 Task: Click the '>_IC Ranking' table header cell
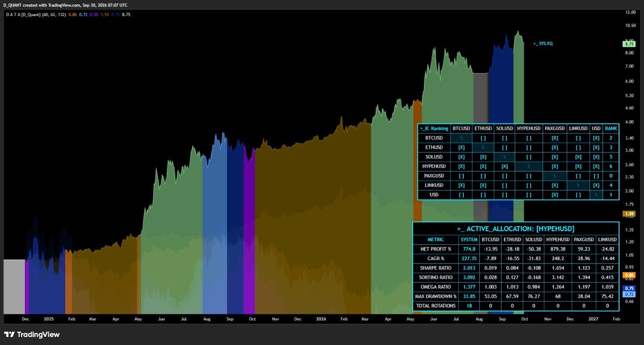click(434, 129)
